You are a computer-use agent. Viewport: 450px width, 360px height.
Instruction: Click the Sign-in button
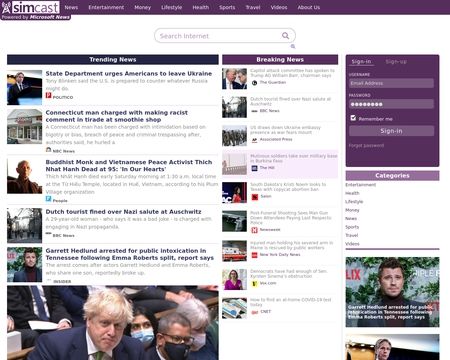[391, 131]
